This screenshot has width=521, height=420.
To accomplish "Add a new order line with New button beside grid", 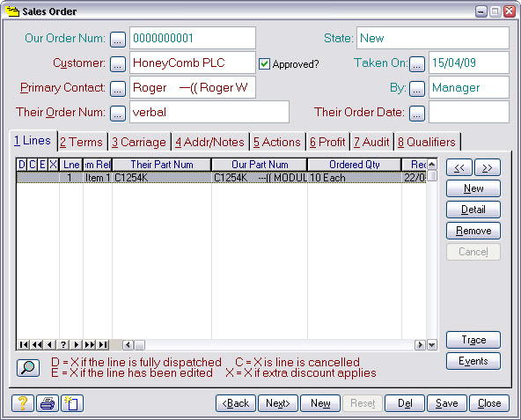I will click(x=473, y=188).
